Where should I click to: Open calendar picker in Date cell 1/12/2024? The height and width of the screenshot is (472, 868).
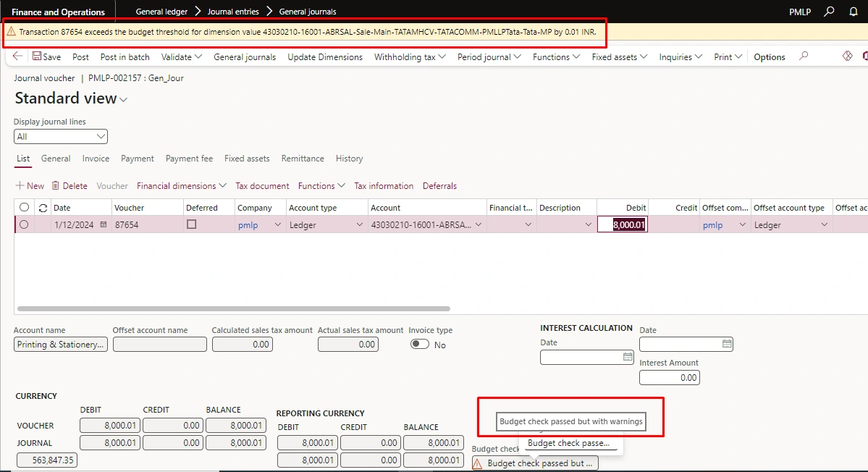(x=103, y=224)
